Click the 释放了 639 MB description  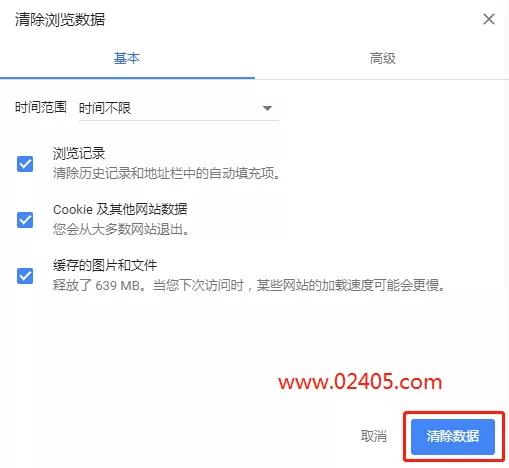coord(249,285)
